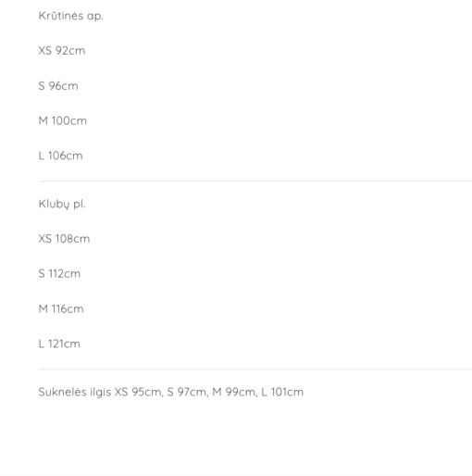Click the S 96cm chest line
Image resolution: width=472 pixels, height=476 pixels.
tap(58, 86)
